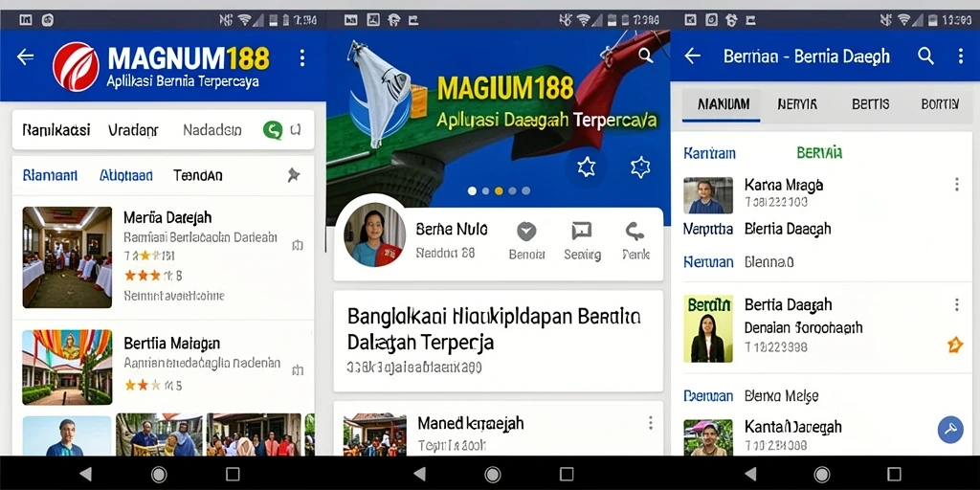Tap the Panik phone icon
980x490 pixels.
coord(635,232)
